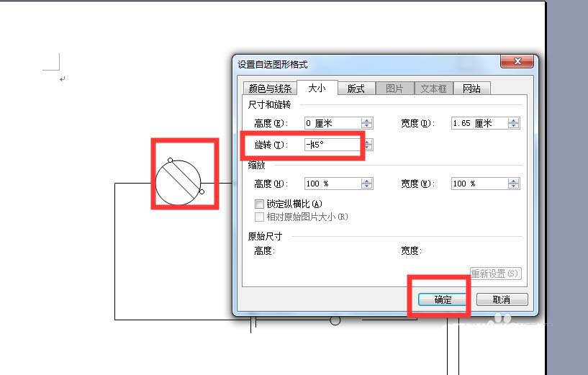Screen dimensions: 588x375
Task: Decrease the width 宽度(D) spinner value
Action: click(513, 126)
